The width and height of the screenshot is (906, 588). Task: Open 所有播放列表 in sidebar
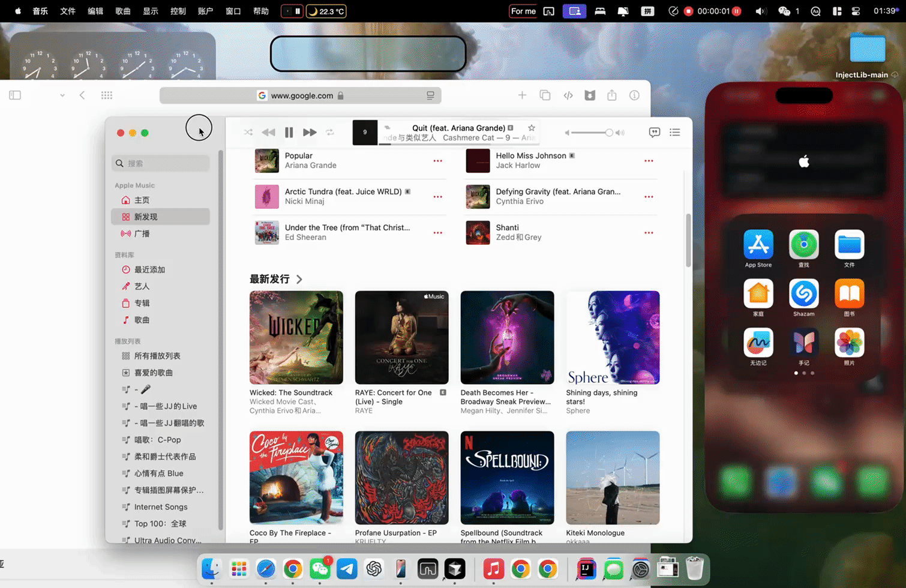pos(161,356)
